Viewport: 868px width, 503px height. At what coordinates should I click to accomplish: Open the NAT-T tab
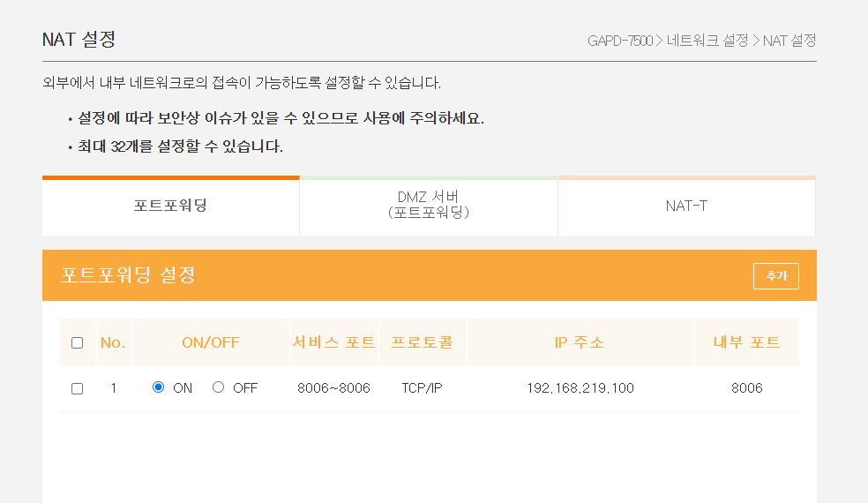click(686, 206)
